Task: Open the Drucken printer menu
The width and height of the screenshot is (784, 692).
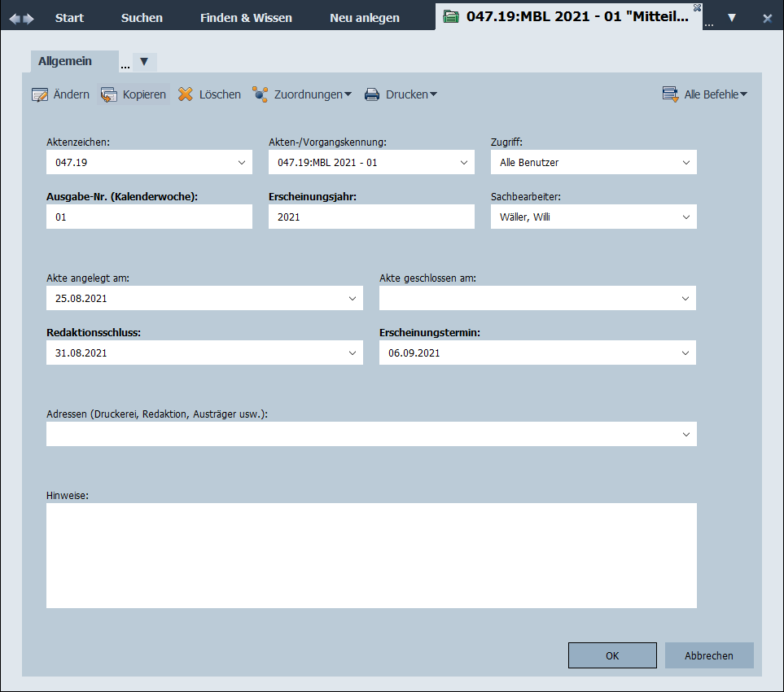Action: [x=401, y=94]
